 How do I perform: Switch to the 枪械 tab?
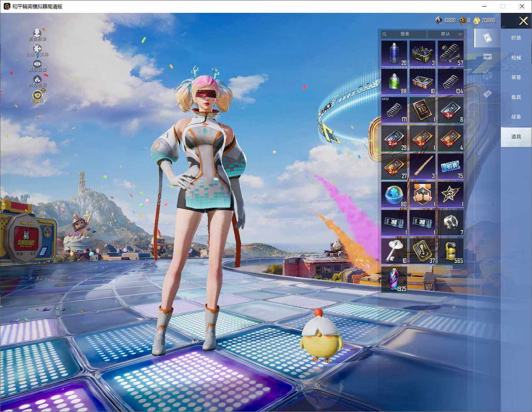point(516,58)
